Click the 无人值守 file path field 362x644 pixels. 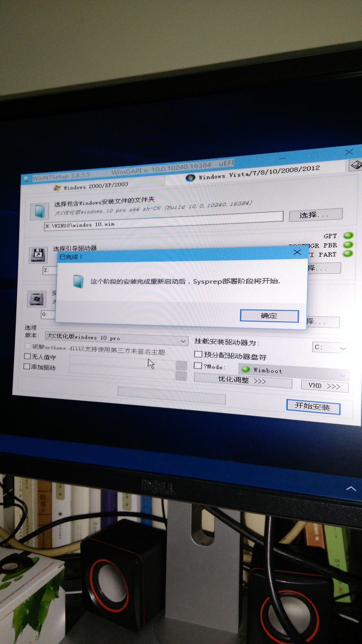coord(122,362)
